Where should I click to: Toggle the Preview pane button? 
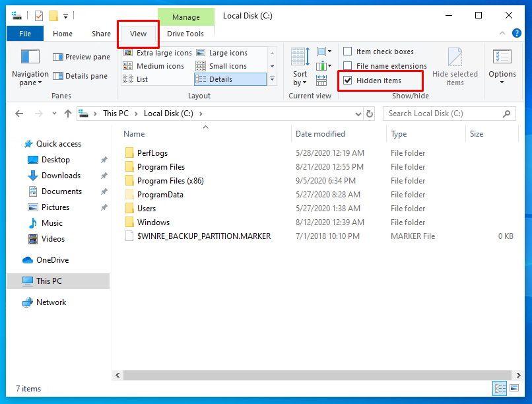[x=81, y=57]
